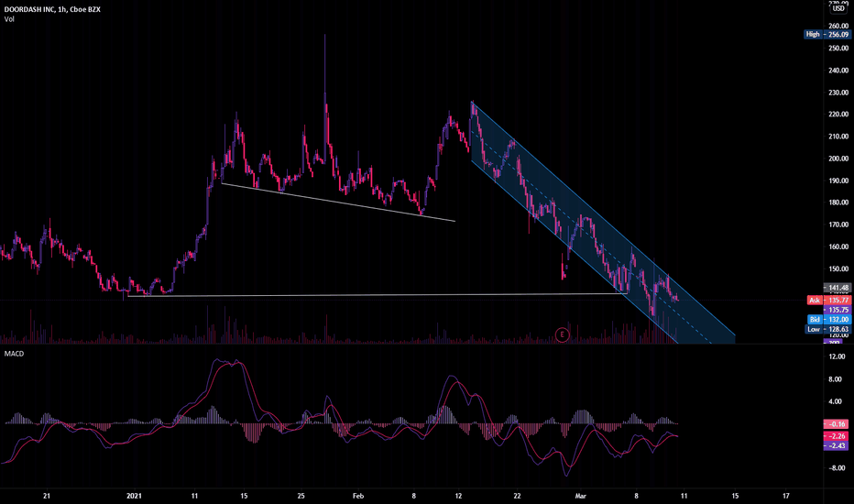Click the 17 date on time axis
Screen dimensions: 854x504
tap(786, 496)
